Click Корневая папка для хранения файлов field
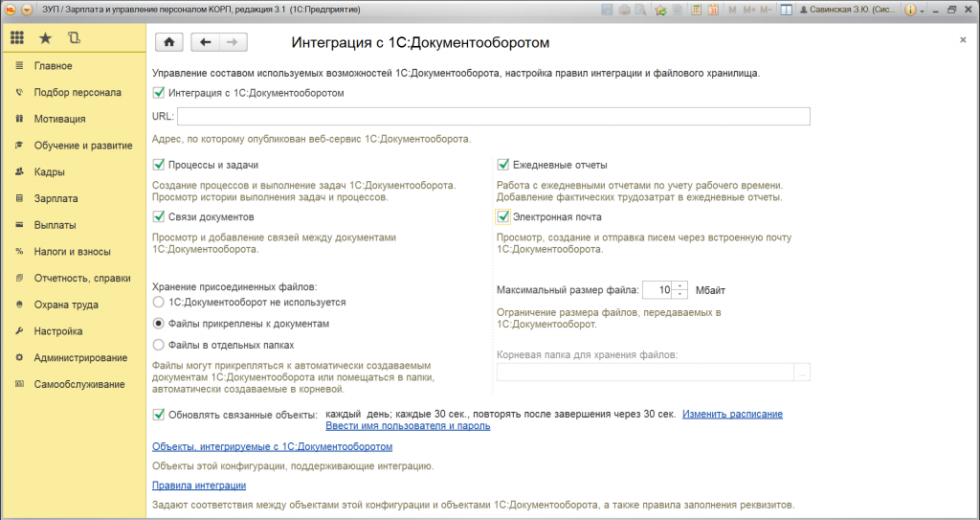This screenshot has width=980, height=520. pyautogui.click(x=645, y=372)
